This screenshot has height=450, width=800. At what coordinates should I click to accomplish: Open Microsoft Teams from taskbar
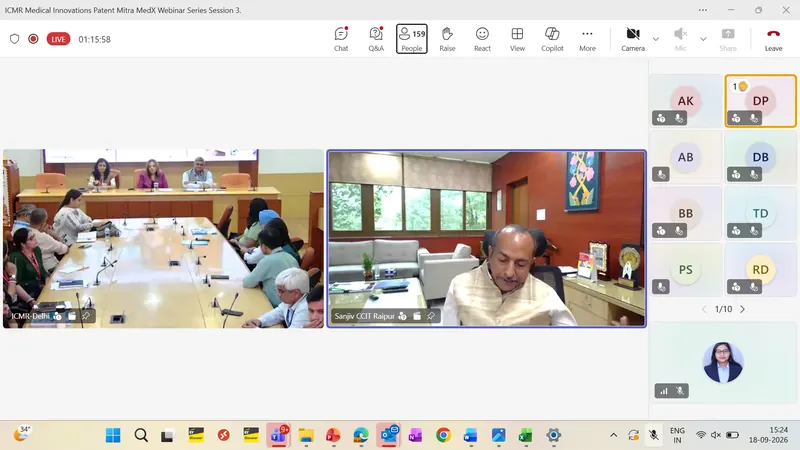point(279,435)
